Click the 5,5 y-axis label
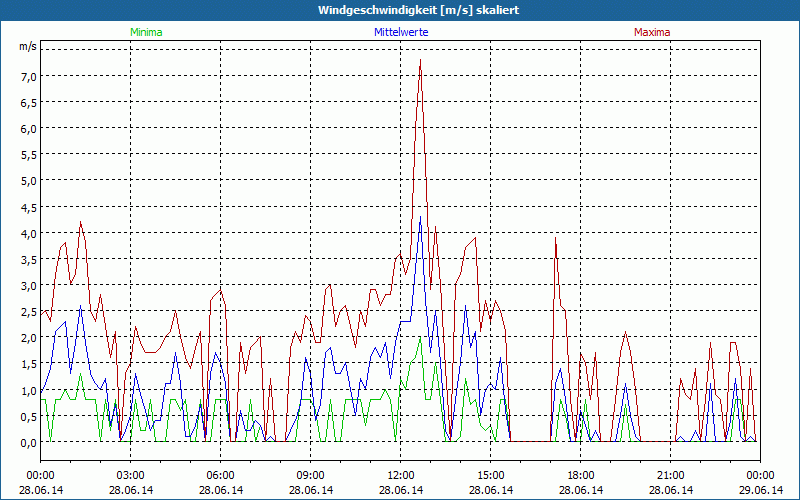This screenshot has width=800, height=500. pyautogui.click(x=29, y=155)
